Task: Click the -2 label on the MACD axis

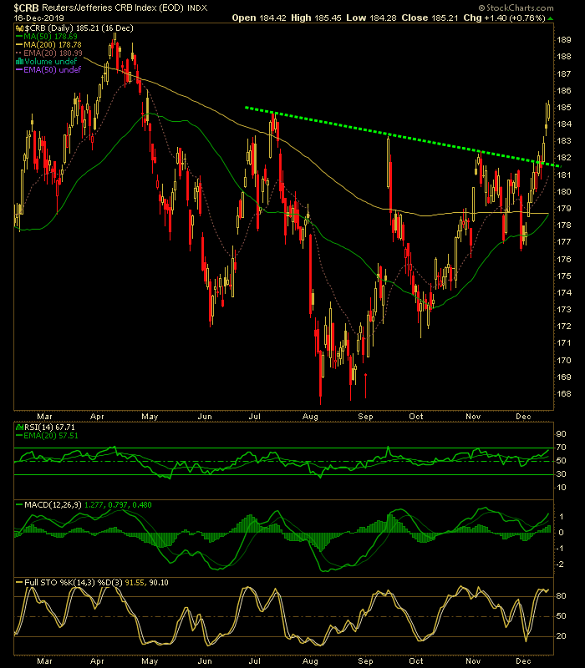Action: (560, 564)
